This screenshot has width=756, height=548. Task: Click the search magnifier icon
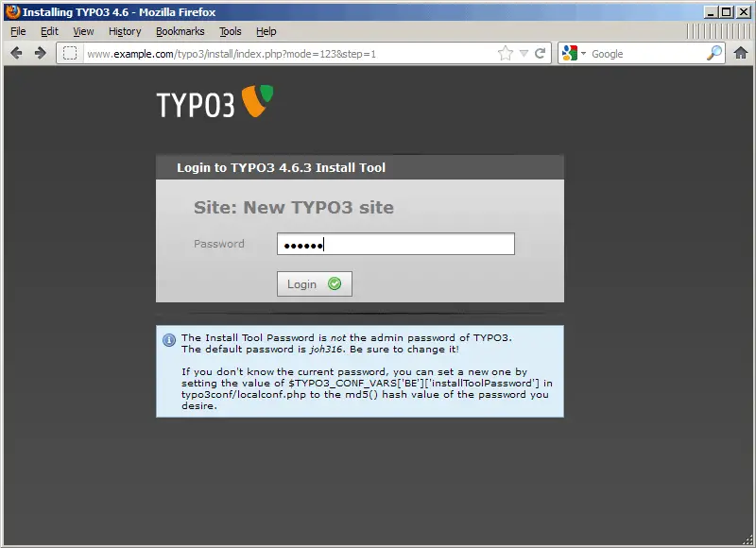click(x=714, y=53)
